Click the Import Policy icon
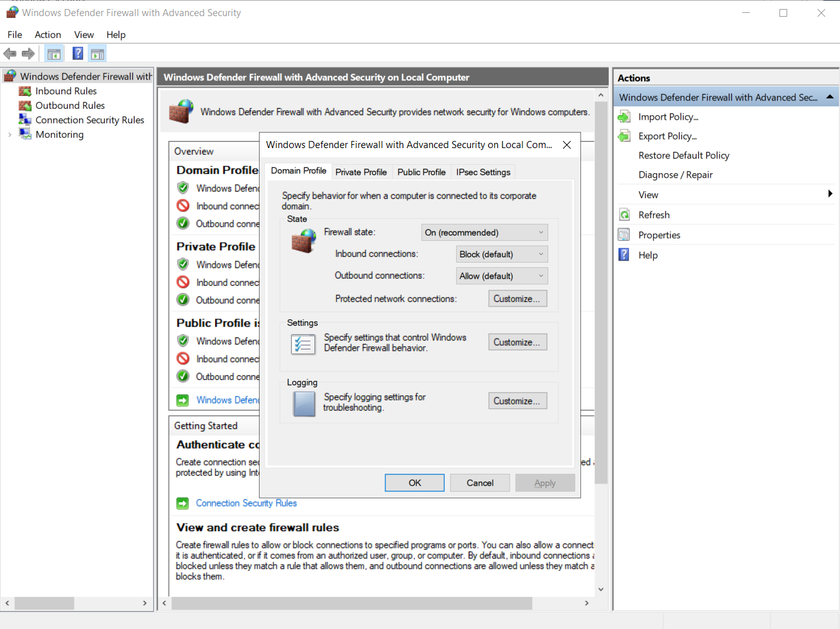 pos(622,117)
